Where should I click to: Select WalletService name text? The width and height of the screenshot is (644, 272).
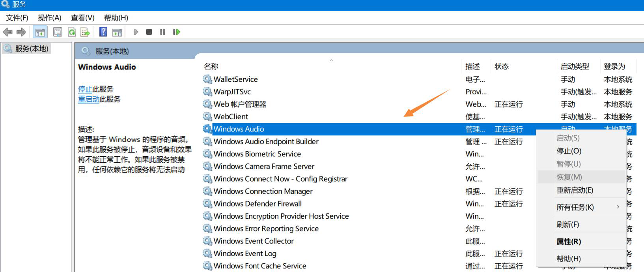point(235,79)
